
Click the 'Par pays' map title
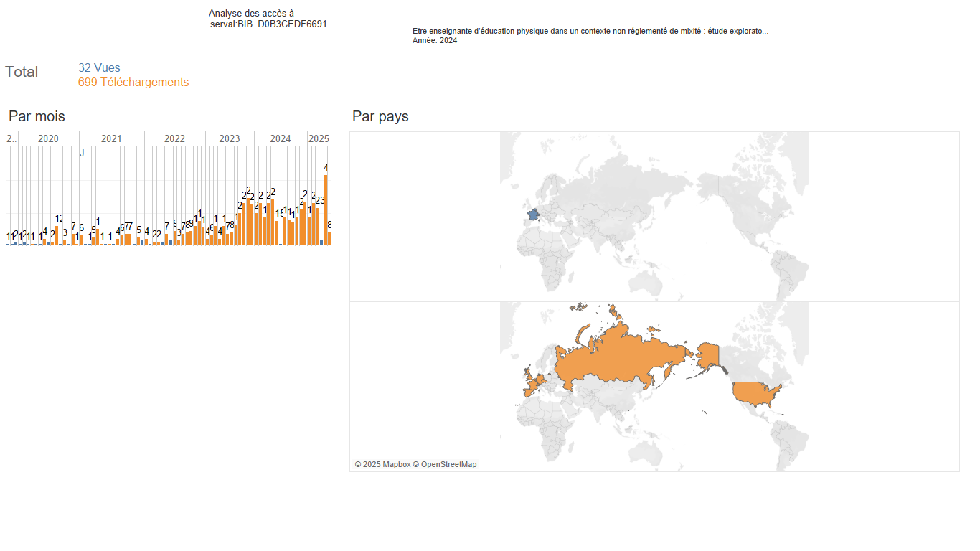pos(380,116)
